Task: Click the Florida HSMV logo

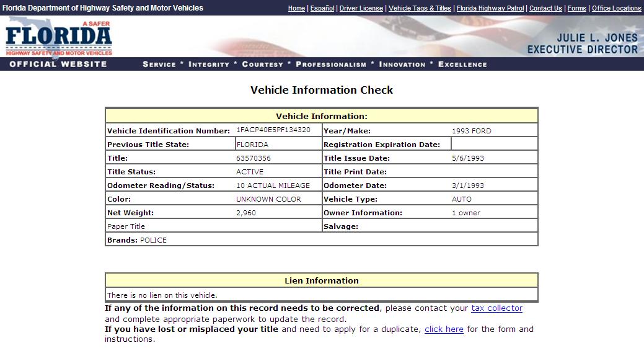Action: 59,37
